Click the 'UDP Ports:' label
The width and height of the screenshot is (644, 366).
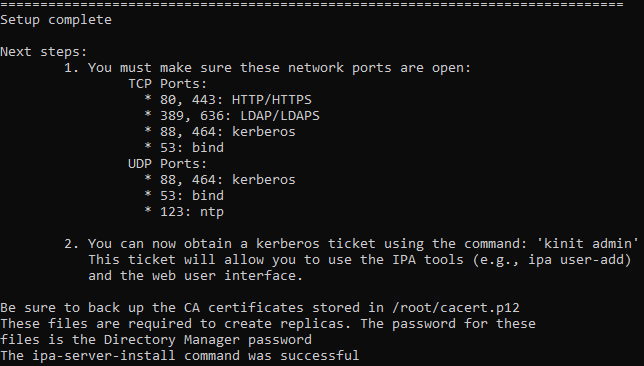click(x=168, y=164)
